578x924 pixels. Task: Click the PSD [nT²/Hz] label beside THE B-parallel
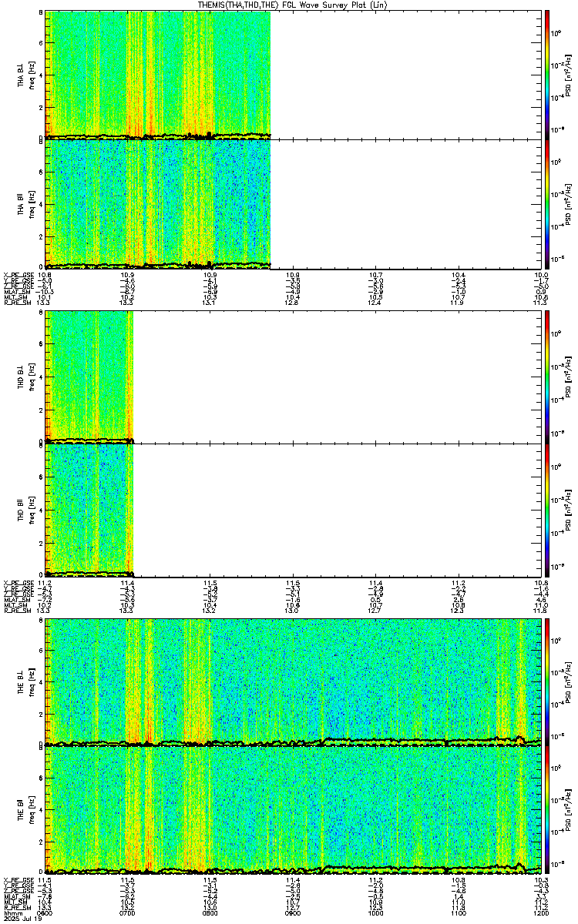569,810
